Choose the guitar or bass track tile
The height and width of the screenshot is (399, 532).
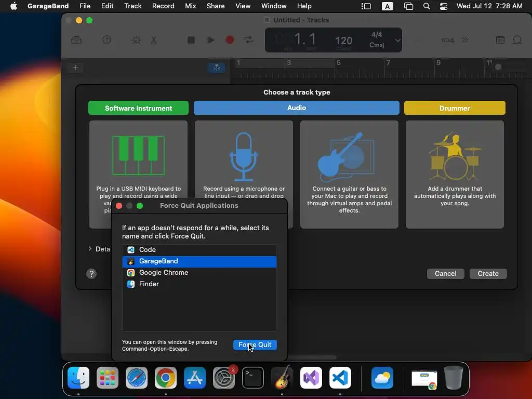(x=349, y=175)
